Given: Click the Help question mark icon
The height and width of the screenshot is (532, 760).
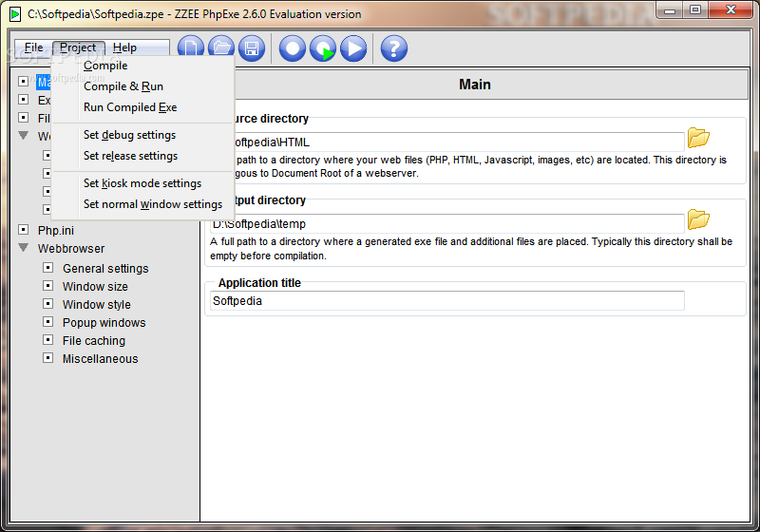Looking at the screenshot, I should [x=394, y=48].
